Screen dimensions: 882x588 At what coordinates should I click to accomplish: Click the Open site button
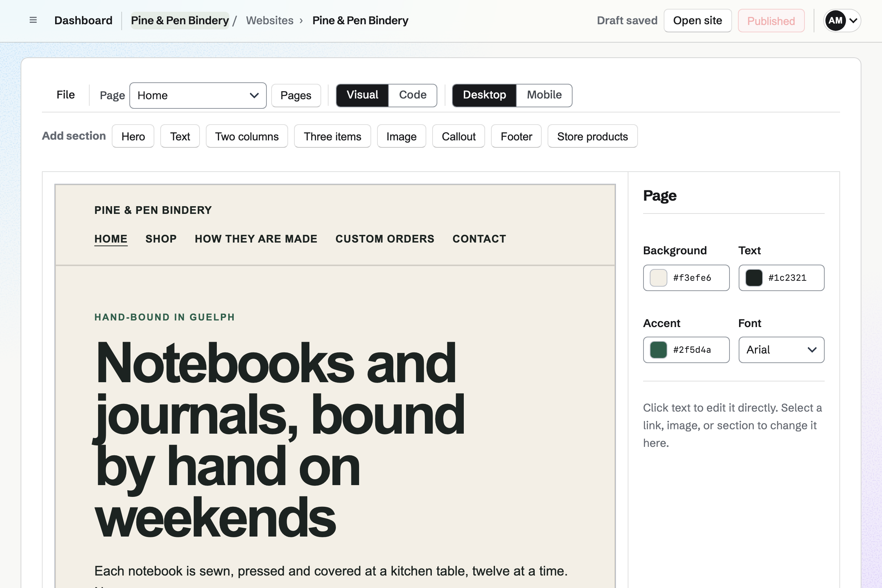[698, 21]
